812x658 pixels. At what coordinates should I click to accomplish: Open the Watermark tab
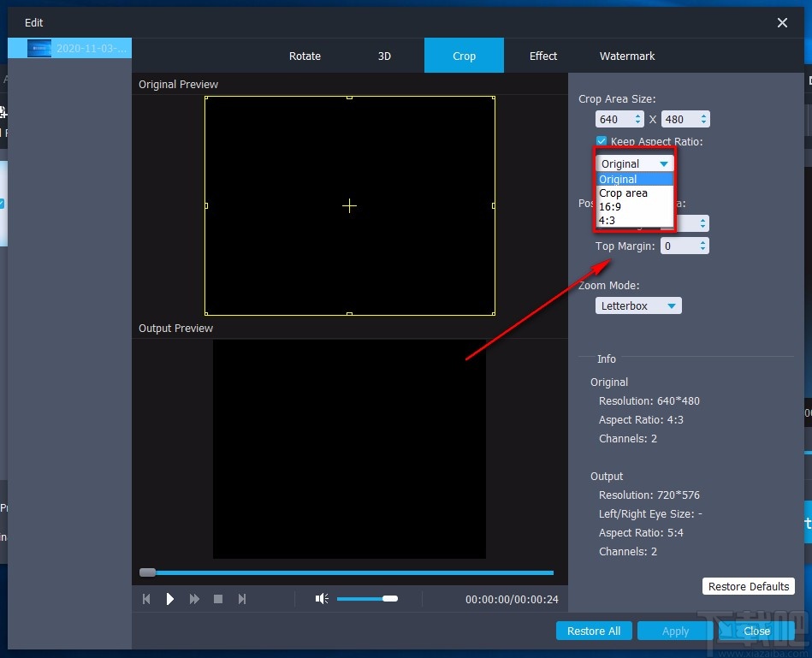(626, 56)
